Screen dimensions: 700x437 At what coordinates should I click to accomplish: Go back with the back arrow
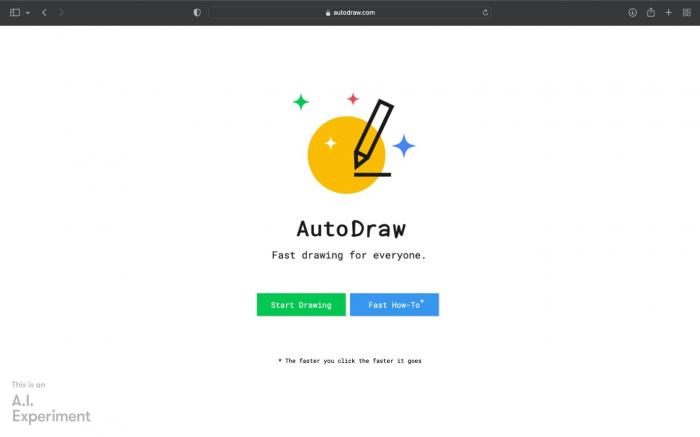pyautogui.click(x=44, y=12)
